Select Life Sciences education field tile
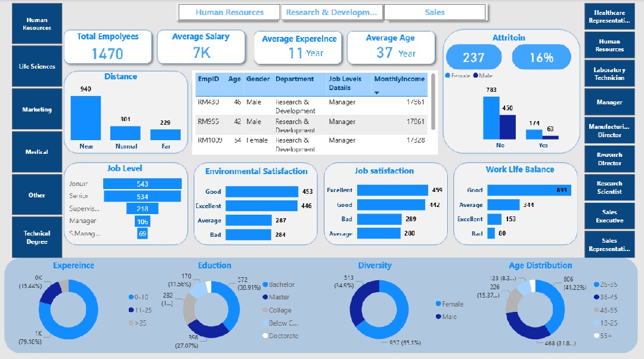This screenshot has width=644, height=359. pyautogui.click(x=37, y=66)
